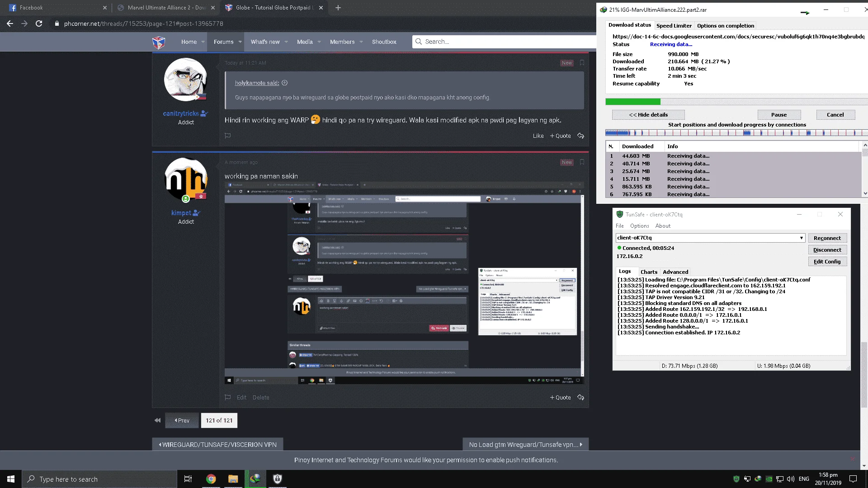Screen dimensions: 868x488
Task: Expand the What's new dropdown arrow
Action: pos(286,42)
